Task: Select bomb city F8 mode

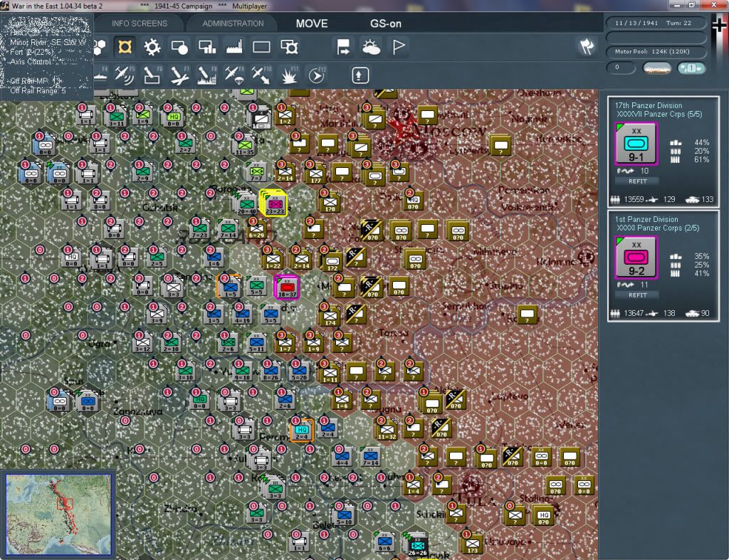Action: point(207,75)
